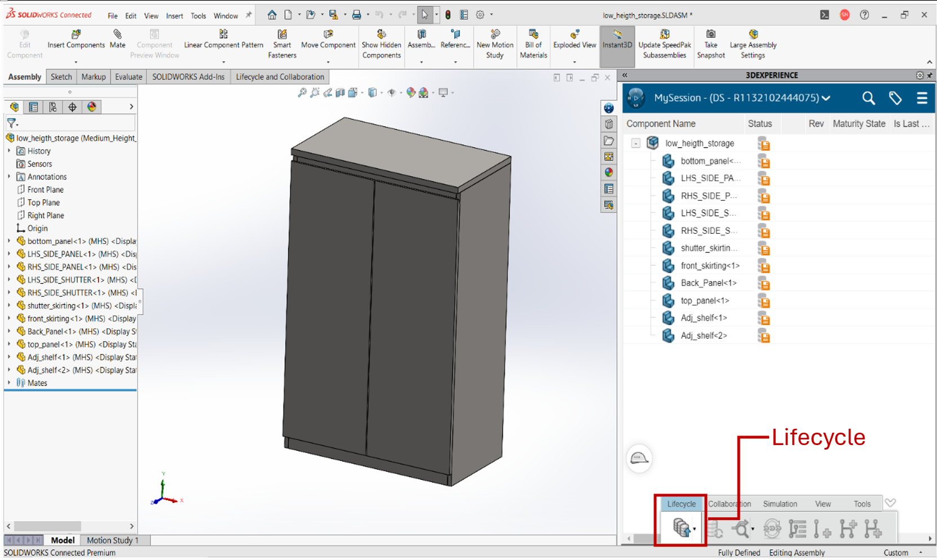Open the Tools menu
The width and height of the screenshot is (937, 560).
[x=198, y=16]
